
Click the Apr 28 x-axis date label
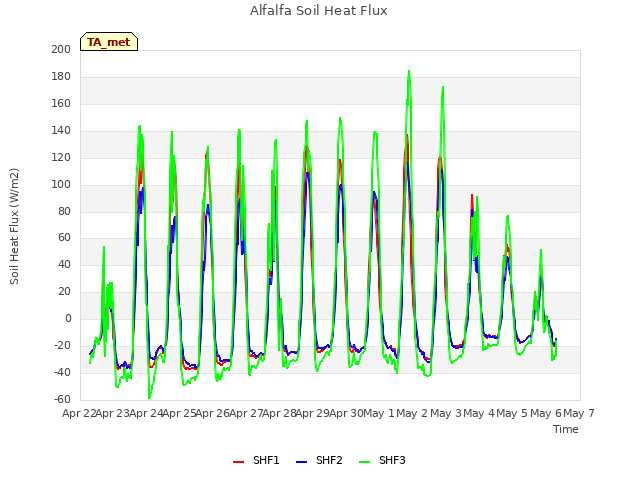tap(279, 413)
